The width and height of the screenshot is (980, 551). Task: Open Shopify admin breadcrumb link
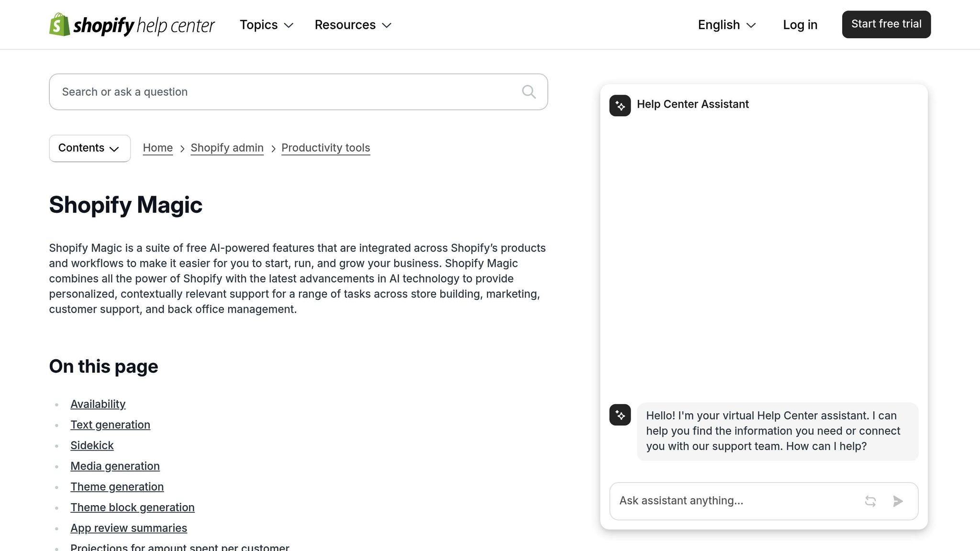click(x=227, y=148)
